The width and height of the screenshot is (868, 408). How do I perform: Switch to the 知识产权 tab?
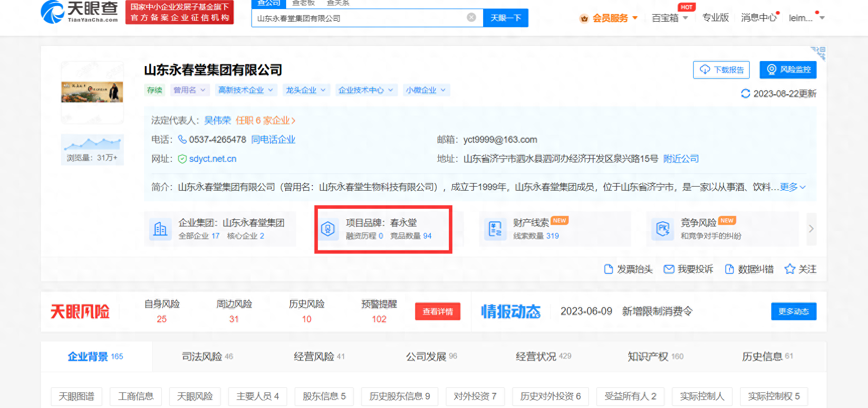click(x=655, y=357)
